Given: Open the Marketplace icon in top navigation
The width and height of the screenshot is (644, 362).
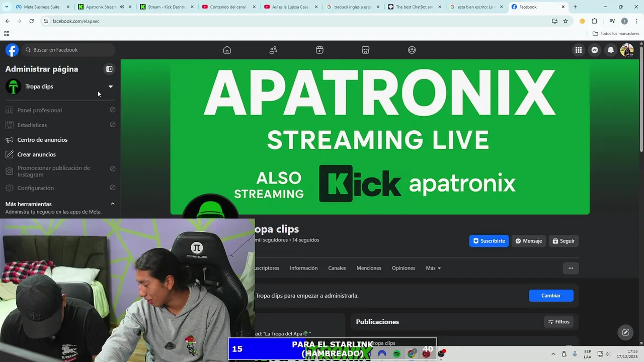Looking at the screenshot, I should click(x=366, y=50).
